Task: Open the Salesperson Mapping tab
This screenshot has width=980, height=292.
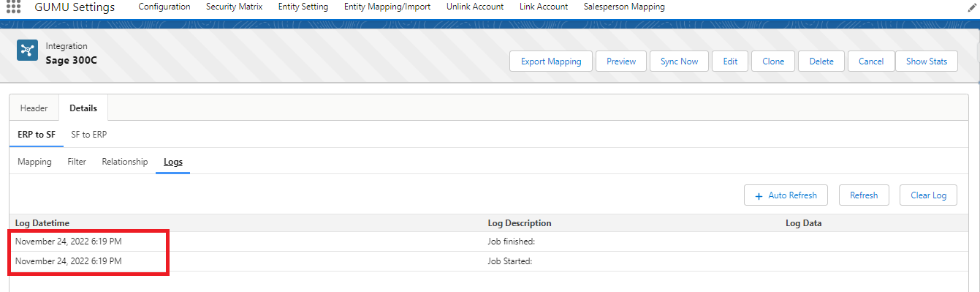Action: 624,7
